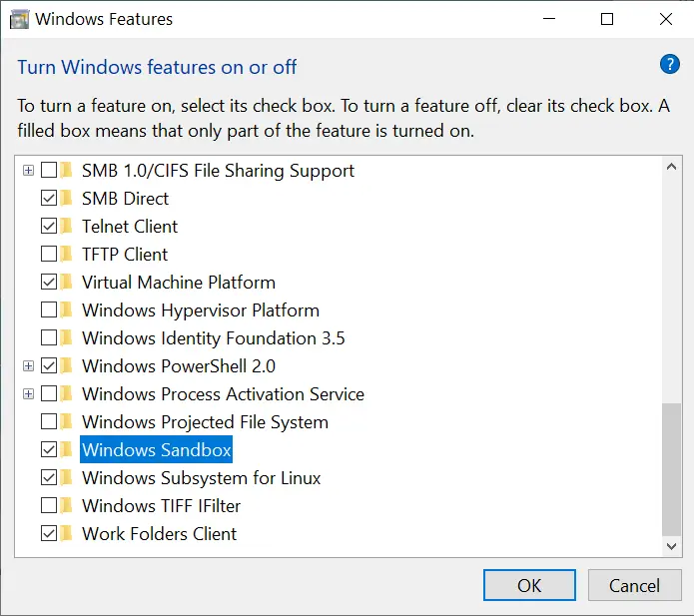
Task: Click the scrollbar up arrow
Action: (671, 167)
